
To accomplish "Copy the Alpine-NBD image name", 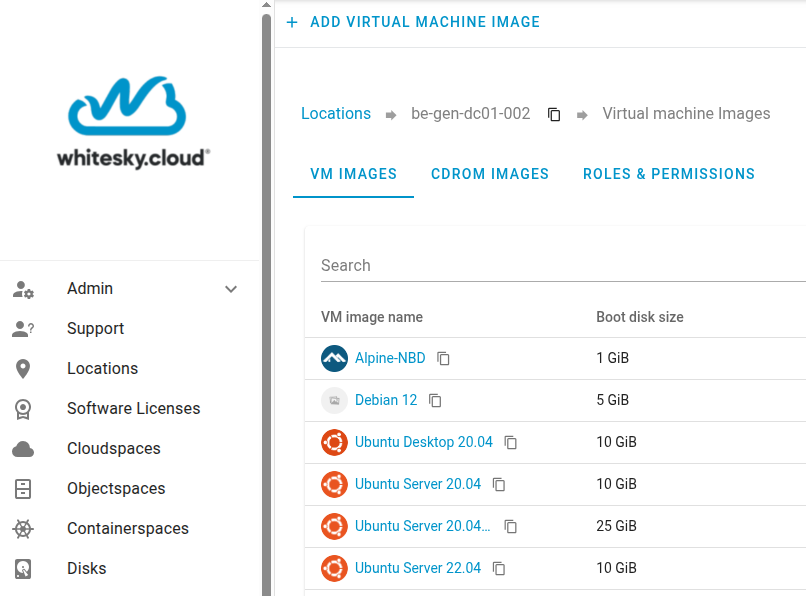I will point(444,358).
